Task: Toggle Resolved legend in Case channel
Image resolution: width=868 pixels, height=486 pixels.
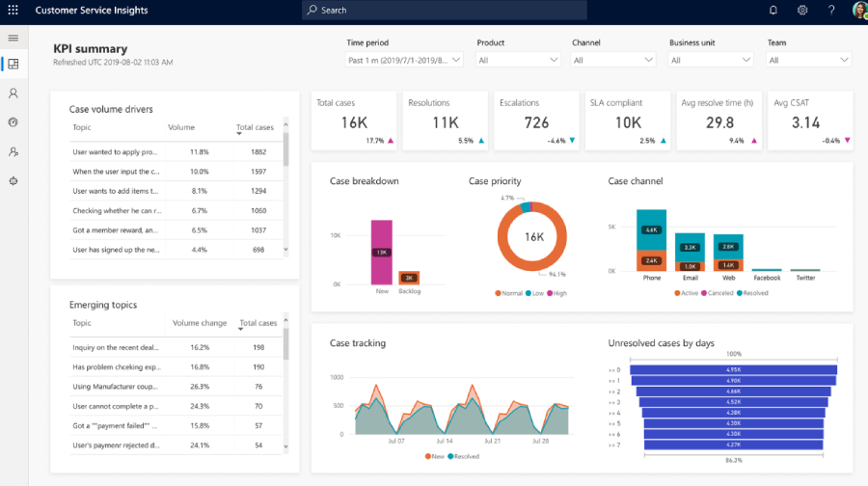Action: 752,293
